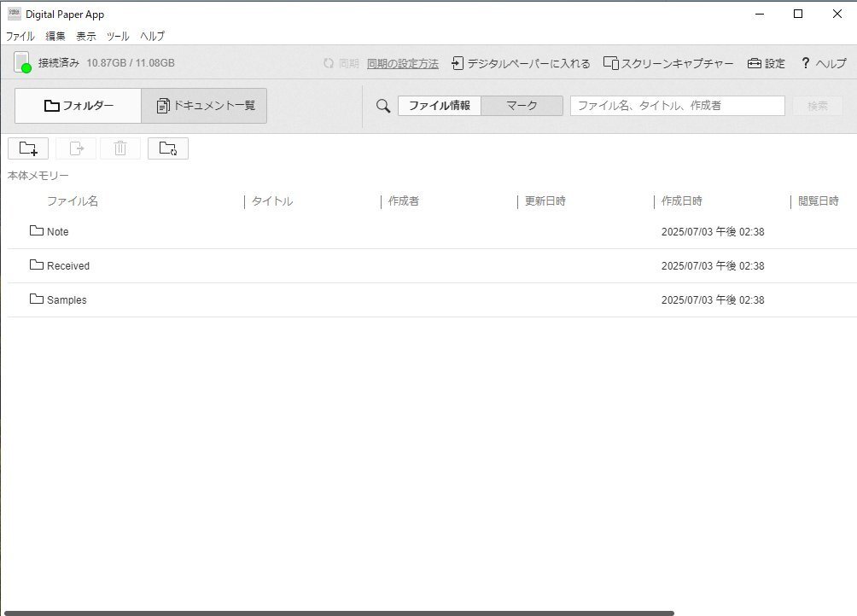857x616 pixels.
Task: Open the Note folder
Action: click(57, 232)
